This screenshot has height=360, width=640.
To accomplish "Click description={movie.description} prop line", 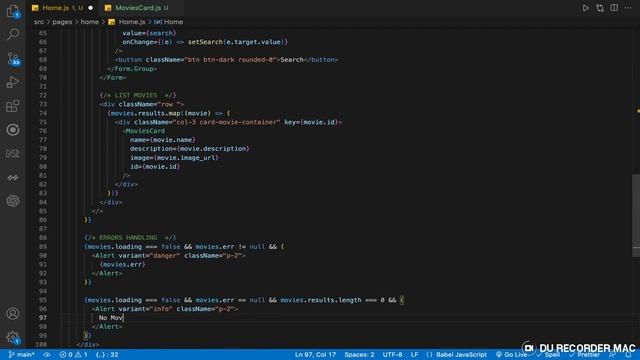I will tap(190, 149).
